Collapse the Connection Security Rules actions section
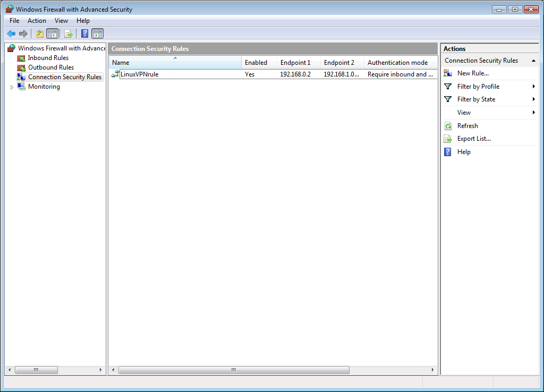The width and height of the screenshot is (544, 392). pyautogui.click(x=533, y=61)
